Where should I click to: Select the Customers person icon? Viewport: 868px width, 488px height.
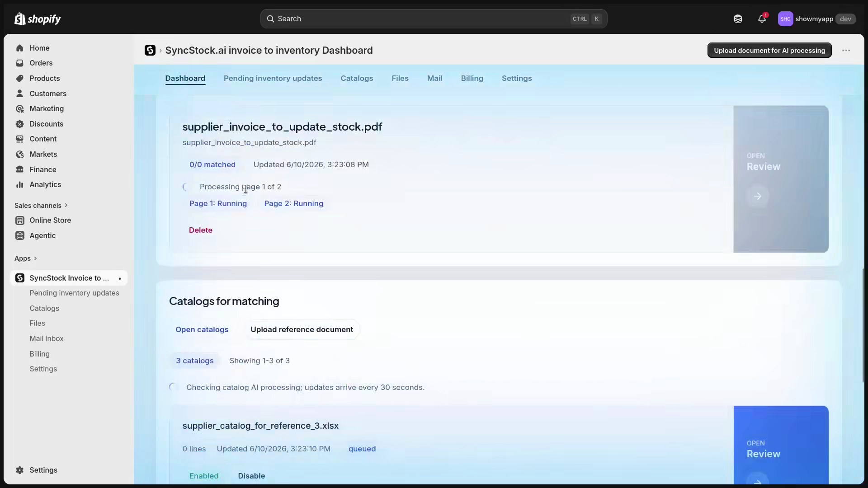click(19, 94)
